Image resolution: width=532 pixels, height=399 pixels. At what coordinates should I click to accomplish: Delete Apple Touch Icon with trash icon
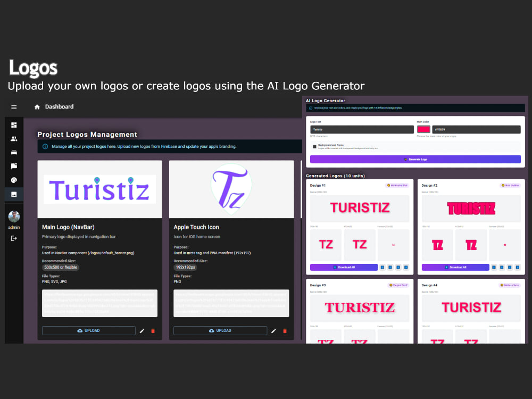pyautogui.click(x=285, y=331)
